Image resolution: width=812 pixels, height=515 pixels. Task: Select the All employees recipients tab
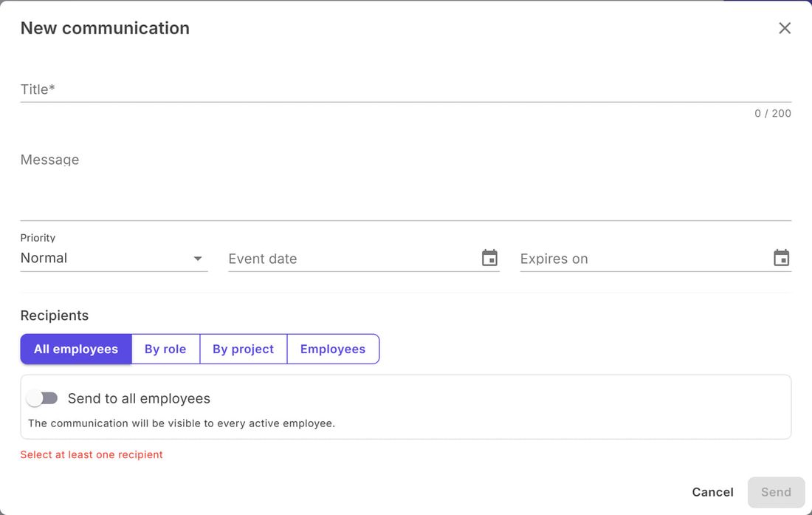click(76, 349)
